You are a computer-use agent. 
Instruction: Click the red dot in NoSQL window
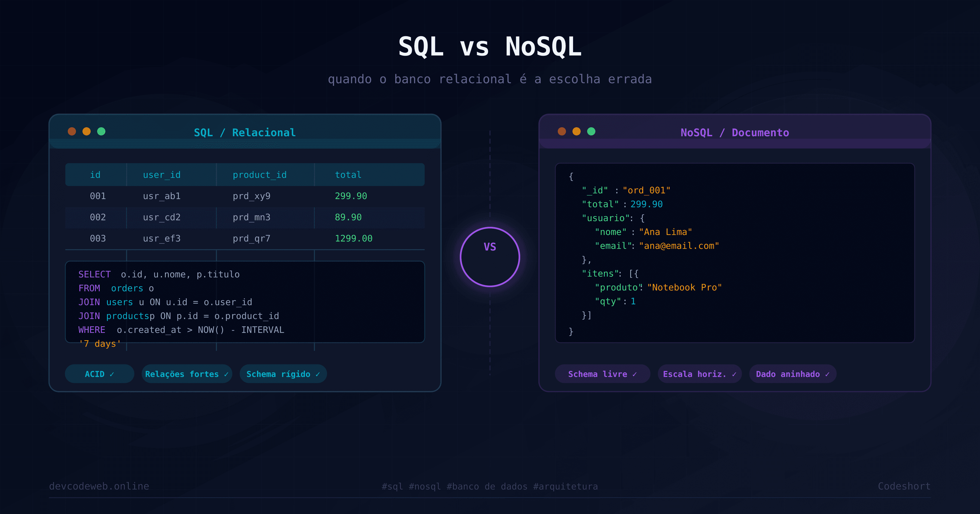click(562, 132)
